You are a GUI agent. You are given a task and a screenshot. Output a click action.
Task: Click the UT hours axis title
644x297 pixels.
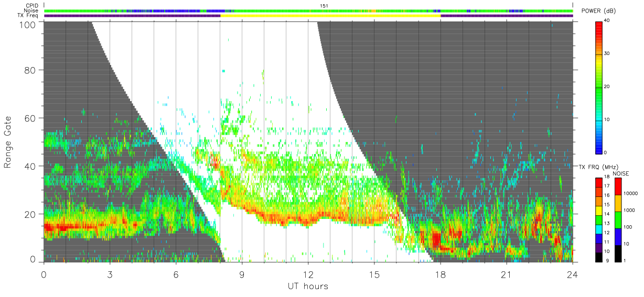308,287
